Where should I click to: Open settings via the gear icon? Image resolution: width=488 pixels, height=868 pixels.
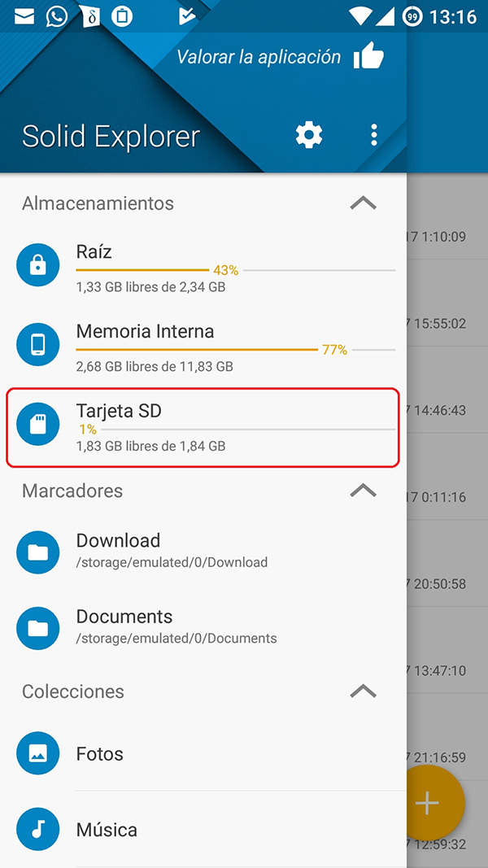point(309,134)
